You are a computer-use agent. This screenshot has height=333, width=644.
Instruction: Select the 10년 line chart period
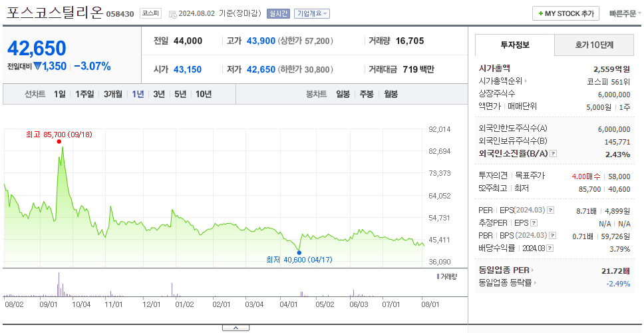coord(204,94)
